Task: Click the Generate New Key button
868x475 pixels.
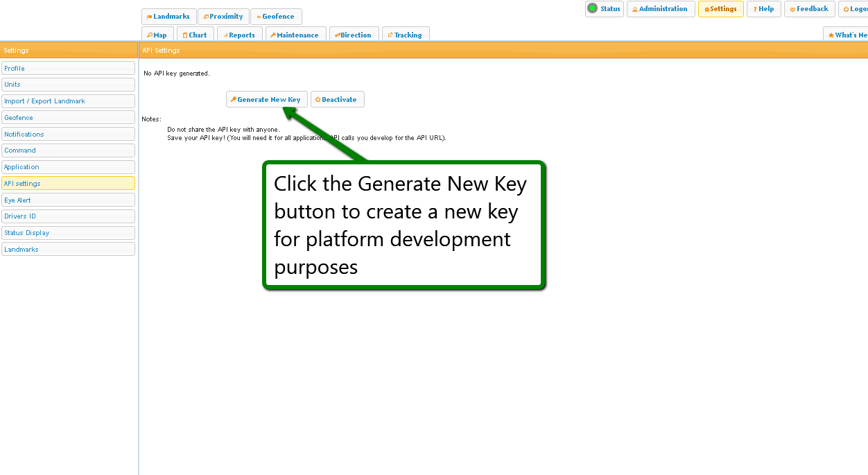Action: click(266, 100)
